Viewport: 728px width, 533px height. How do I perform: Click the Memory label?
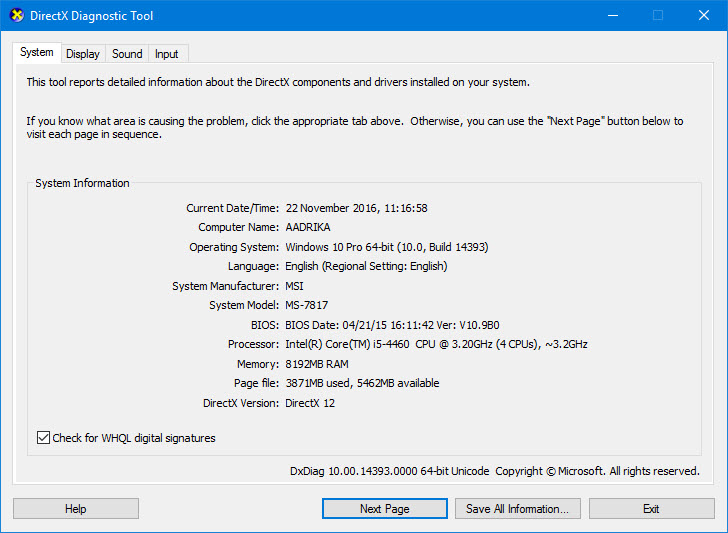[258, 364]
